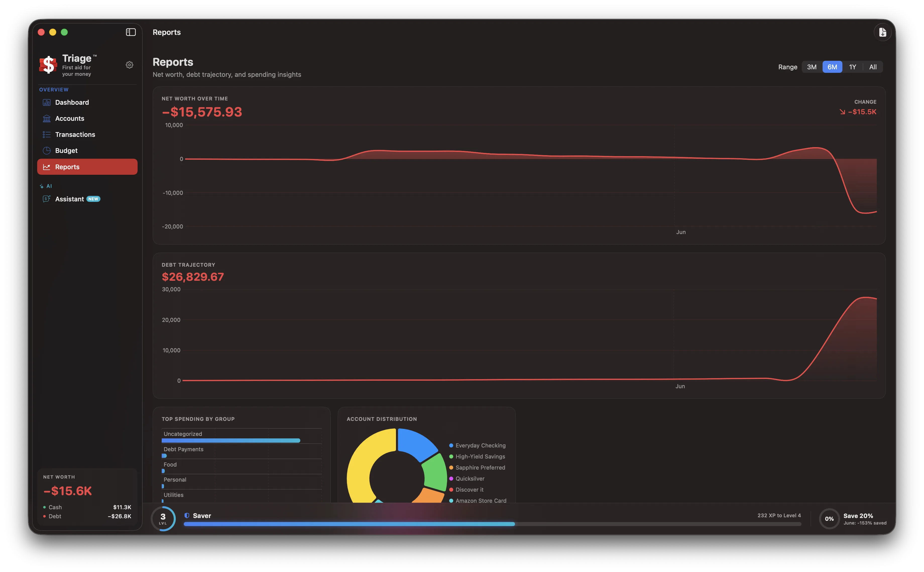Click the Accounts bank building icon
Image resolution: width=924 pixels, height=572 pixels.
click(46, 119)
